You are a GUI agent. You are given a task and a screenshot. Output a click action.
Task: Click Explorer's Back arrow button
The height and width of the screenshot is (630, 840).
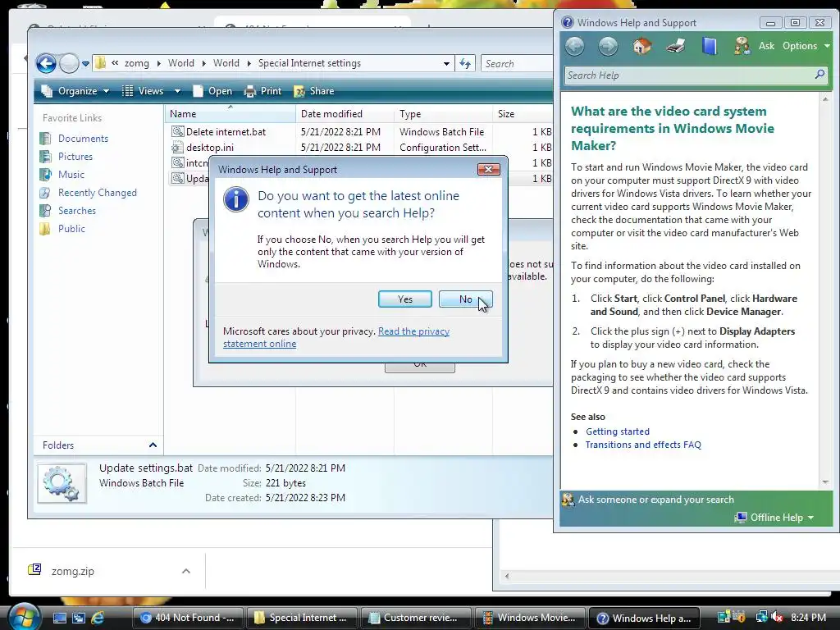[47, 64]
